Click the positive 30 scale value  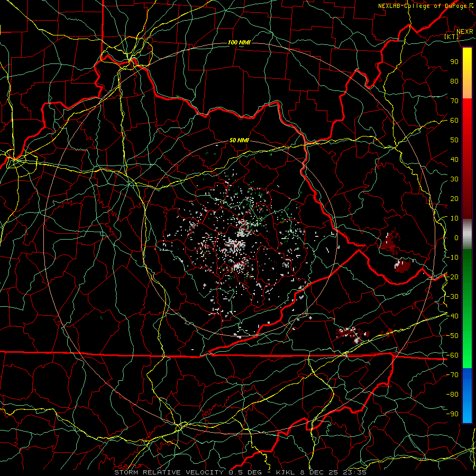coord(454,179)
